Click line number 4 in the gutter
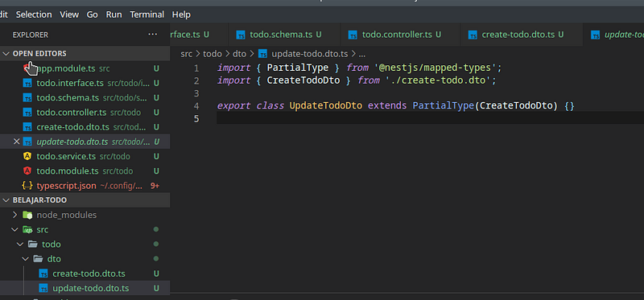Screen dimensions: 644x300 click(x=196, y=106)
